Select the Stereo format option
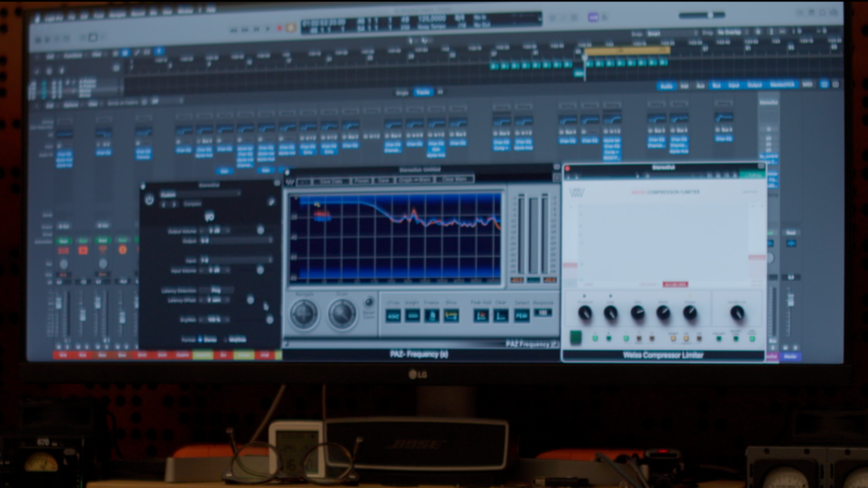Screen dimensions: 868x488 208,339
